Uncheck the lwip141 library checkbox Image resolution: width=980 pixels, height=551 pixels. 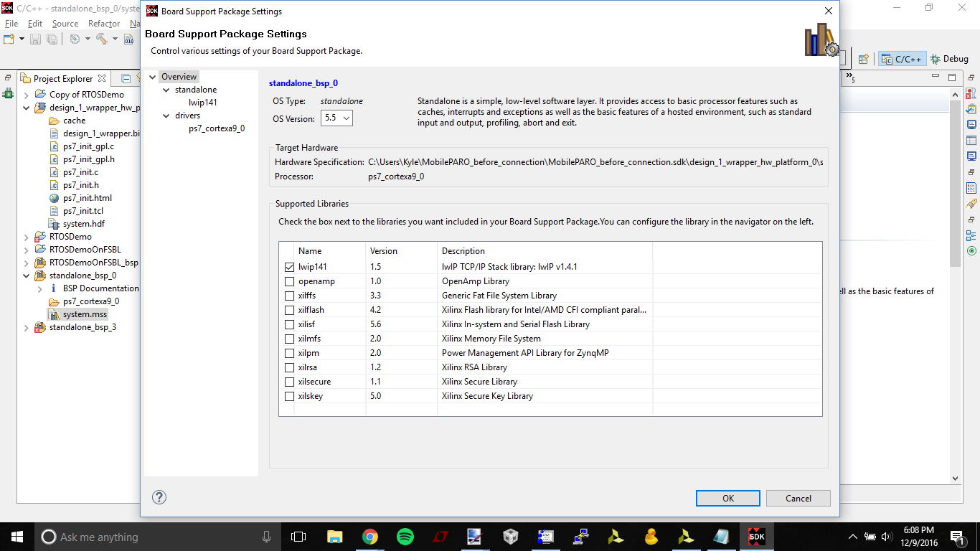pos(290,267)
